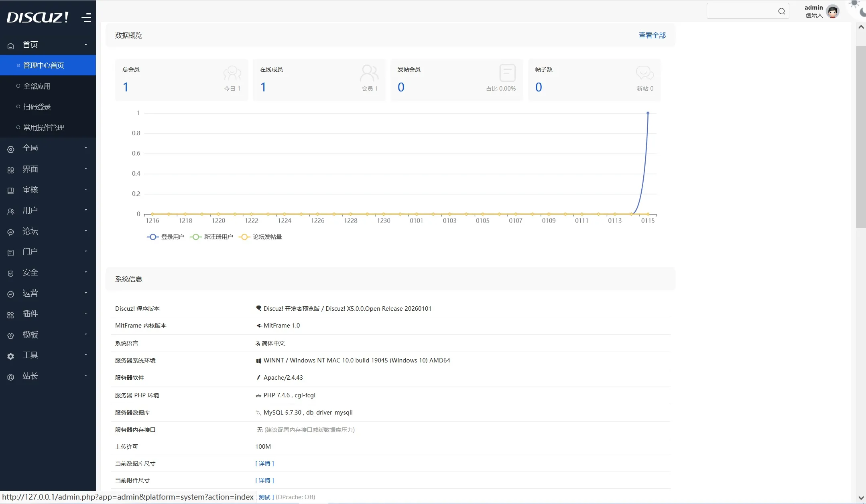Toggle 新注册用户 series in chart legend

[211, 237]
